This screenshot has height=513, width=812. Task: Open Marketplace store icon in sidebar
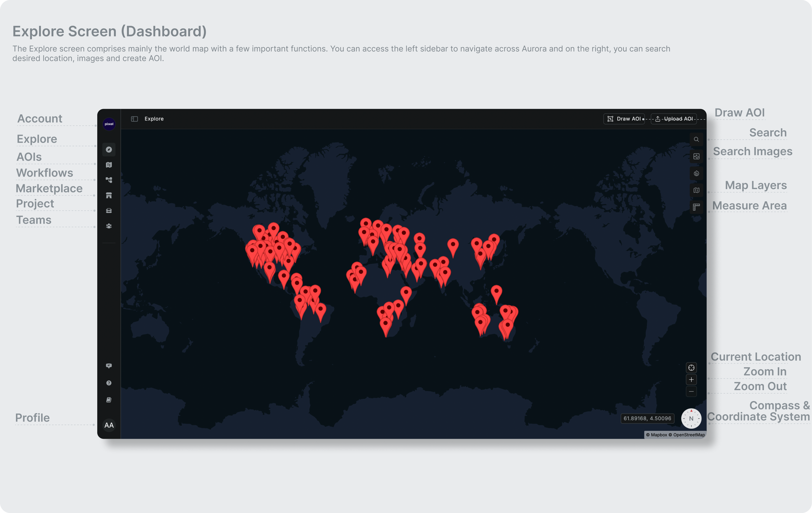pos(109,195)
